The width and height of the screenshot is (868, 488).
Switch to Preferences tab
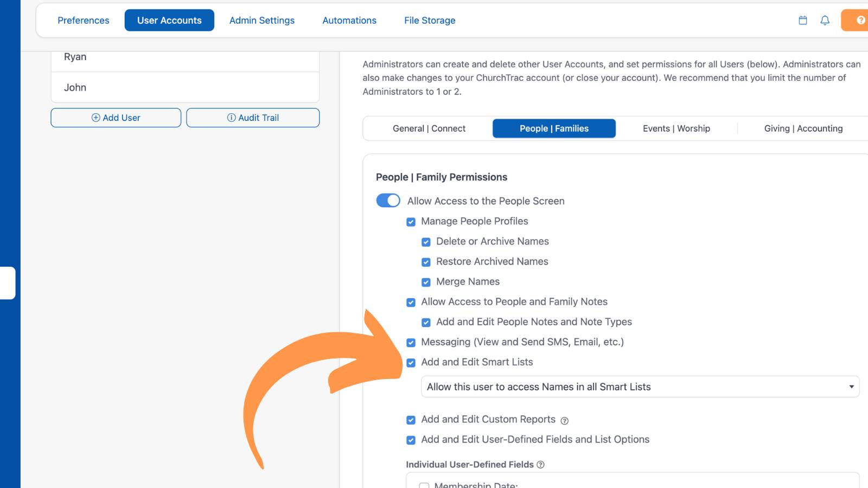click(x=84, y=20)
